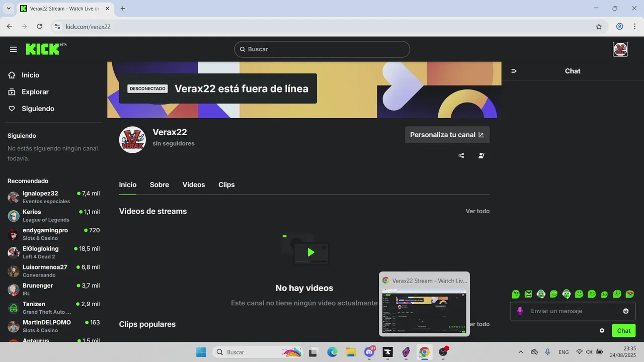Go to Inicio in the sidebar
This screenshot has width=644, height=362.
point(30,75)
